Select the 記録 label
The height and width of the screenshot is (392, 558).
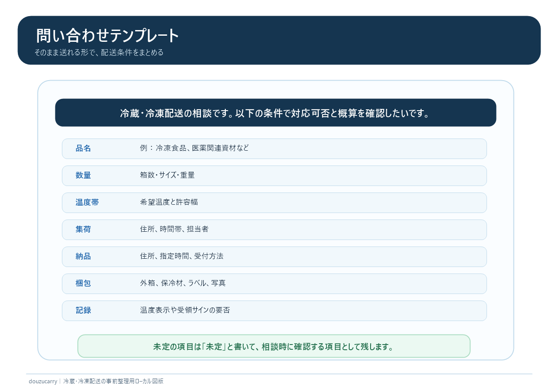(x=83, y=311)
